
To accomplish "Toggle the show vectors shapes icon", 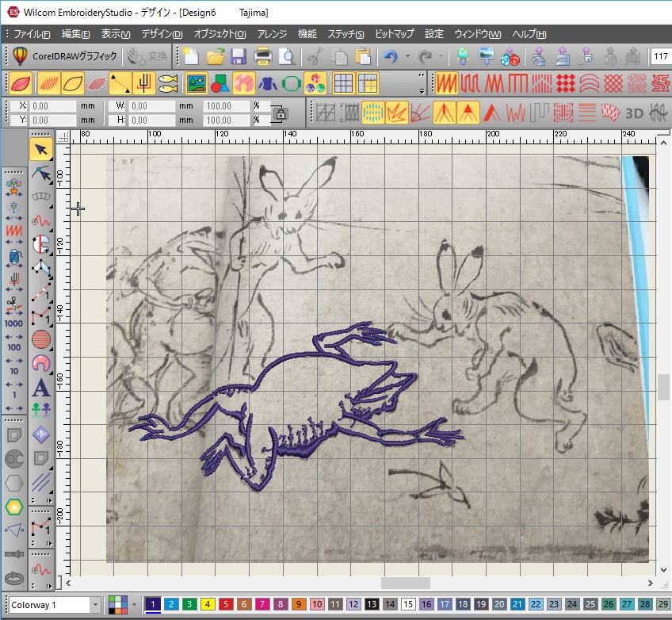I will 220,83.
